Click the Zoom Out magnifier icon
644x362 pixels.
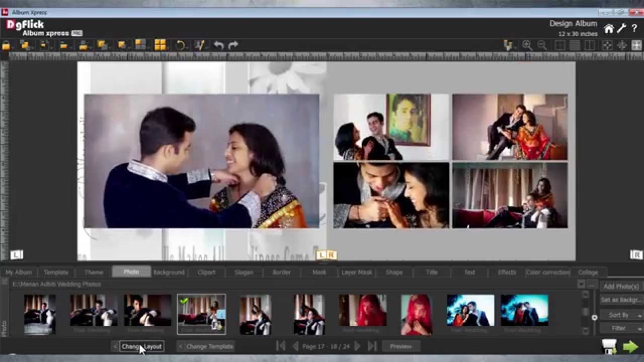tap(542, 45)
